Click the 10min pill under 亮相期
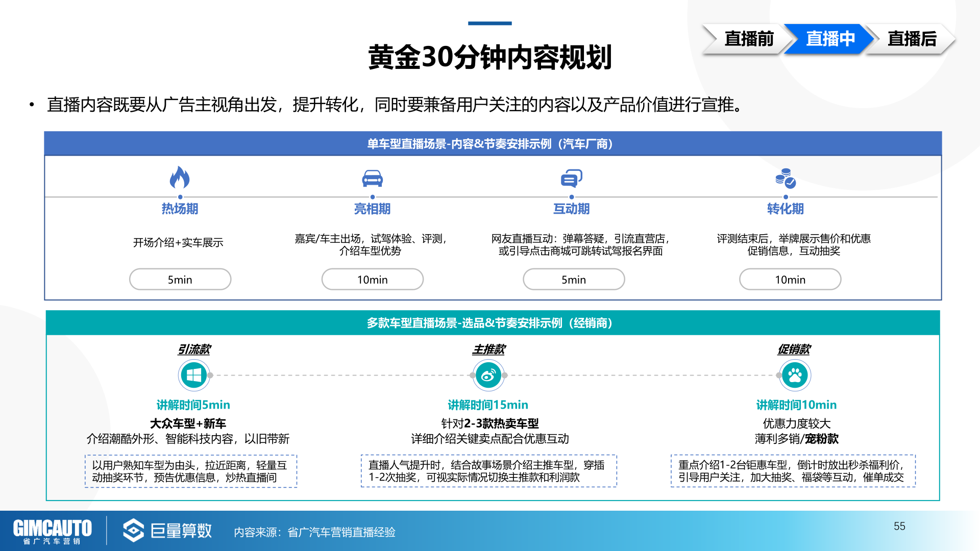 point(372,279)
